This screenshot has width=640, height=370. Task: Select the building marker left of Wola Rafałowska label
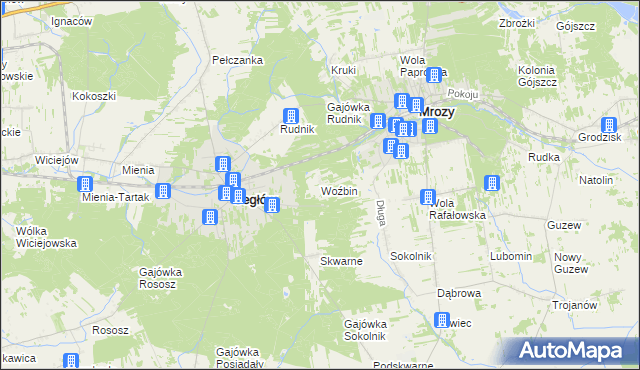coord(428,197)
